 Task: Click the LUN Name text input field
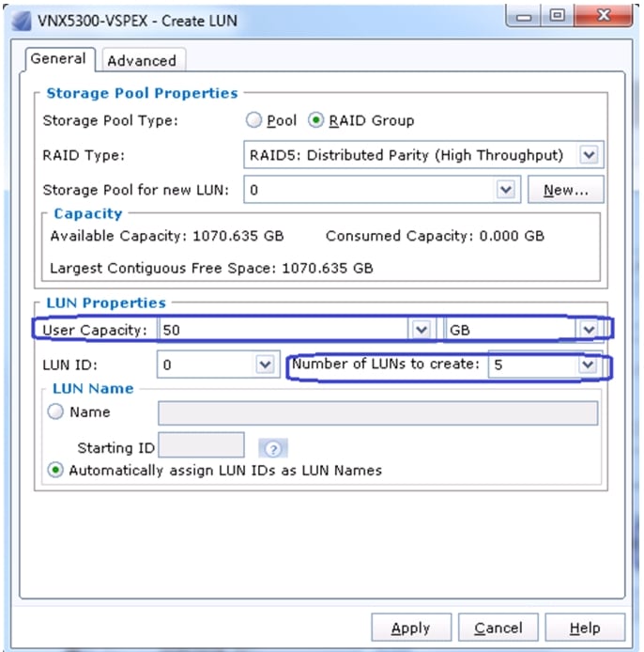click(x=377, y=413)
